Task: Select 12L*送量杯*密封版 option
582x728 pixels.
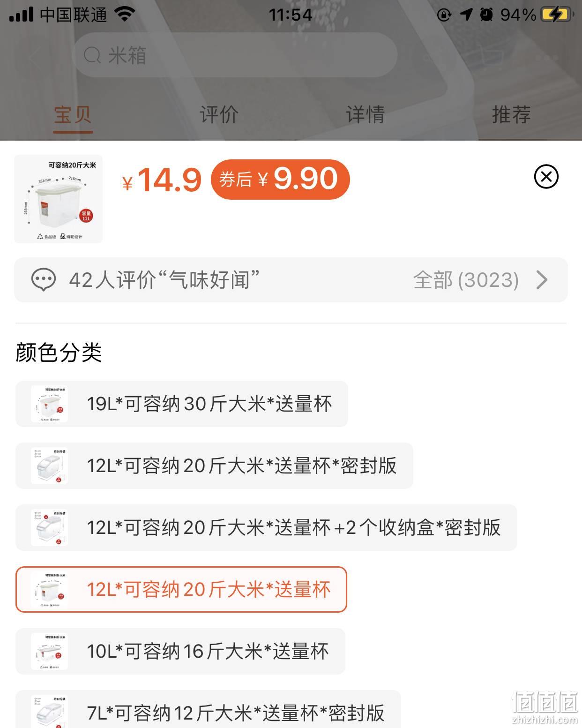Action: click(214, 465)
